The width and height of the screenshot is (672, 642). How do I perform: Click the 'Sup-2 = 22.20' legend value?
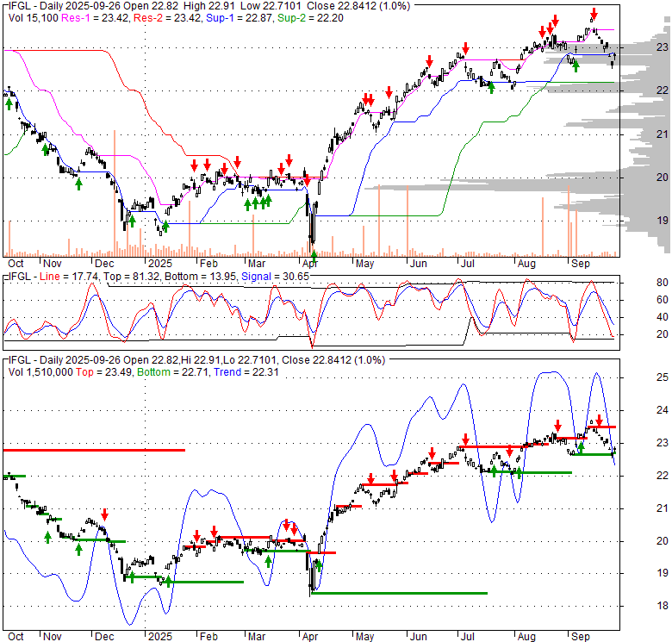310,18
